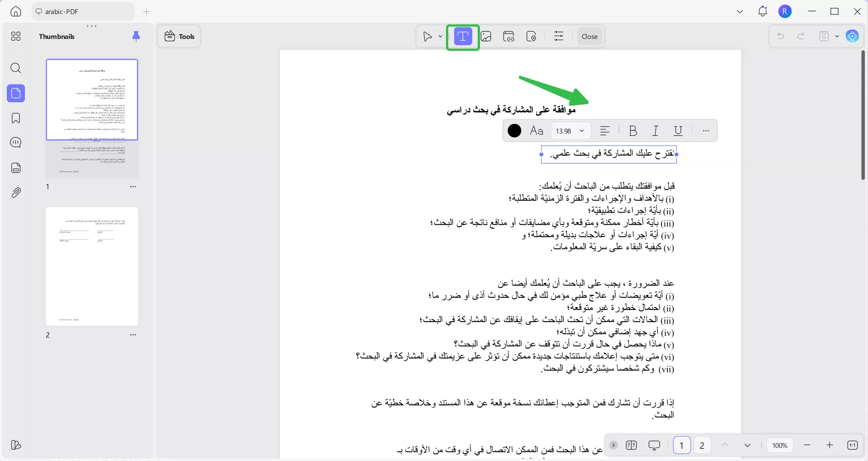Open the Bookmarks panel
The image size is (868, 461).
point(16,118)
